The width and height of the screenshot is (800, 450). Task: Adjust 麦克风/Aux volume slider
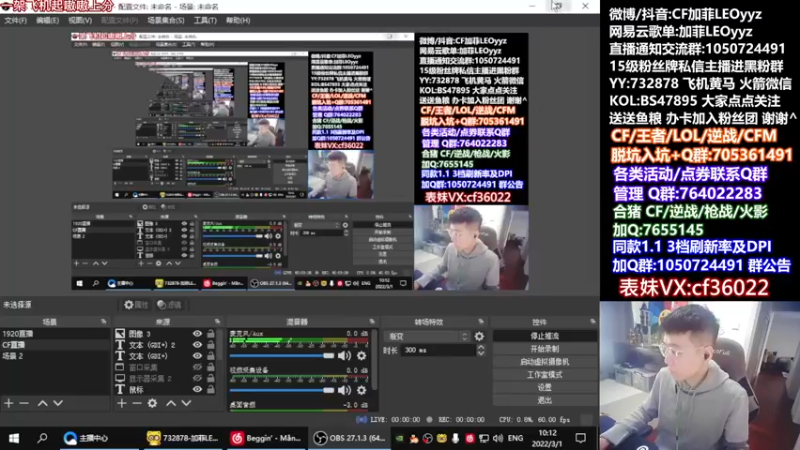[x=282, y=356]
